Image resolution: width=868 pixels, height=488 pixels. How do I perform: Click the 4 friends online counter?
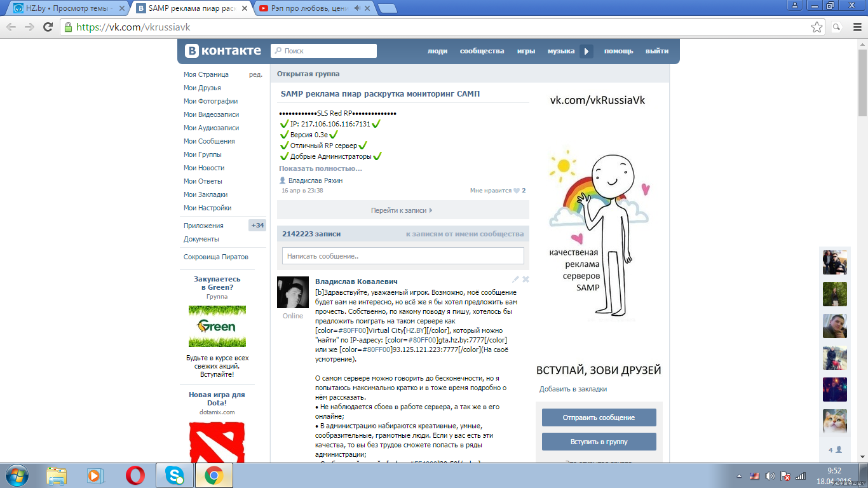(x=835, y=449)
